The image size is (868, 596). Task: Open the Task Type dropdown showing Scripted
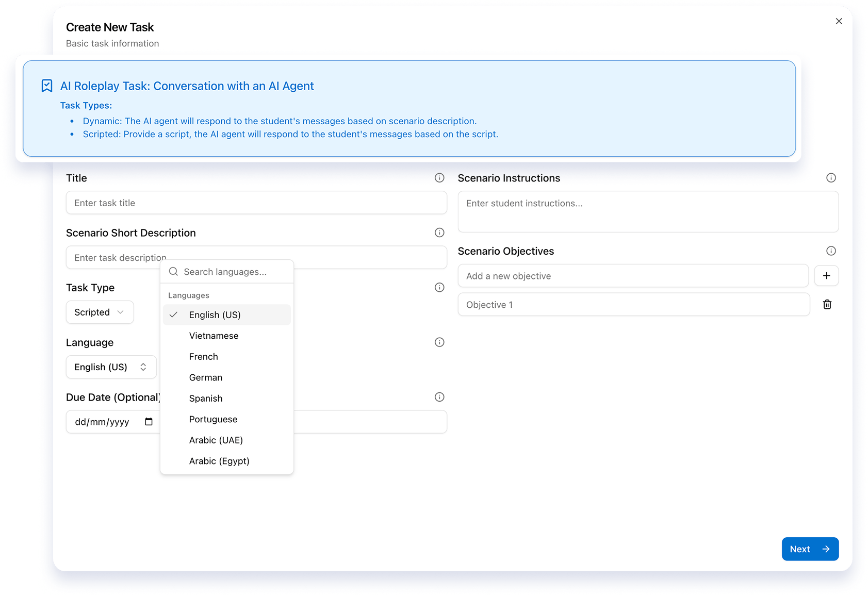tap(100, 312)
